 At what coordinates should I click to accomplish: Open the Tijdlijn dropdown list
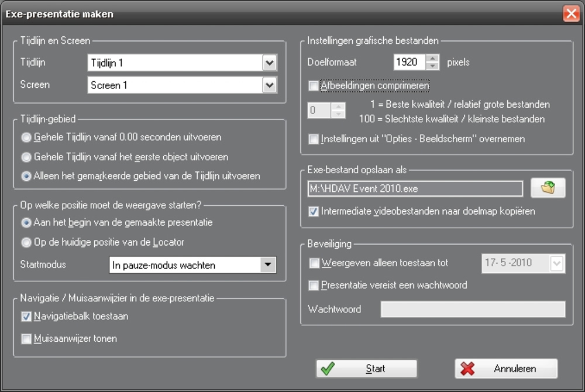pyautogui.click(x=269, y=63)
